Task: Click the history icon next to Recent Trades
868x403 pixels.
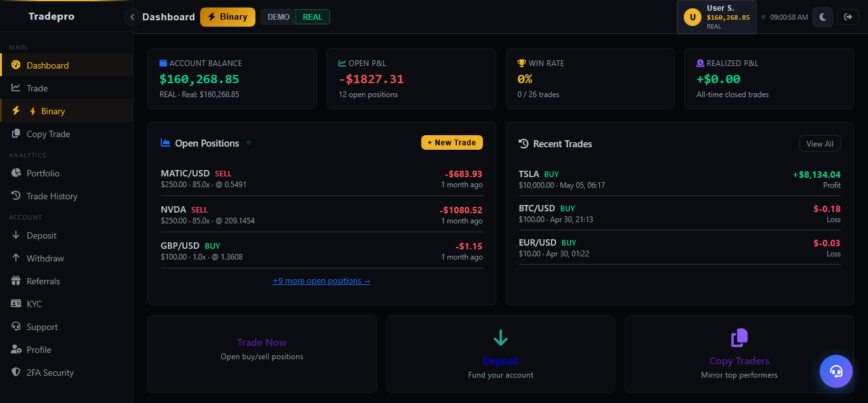Action: (524, 143)
